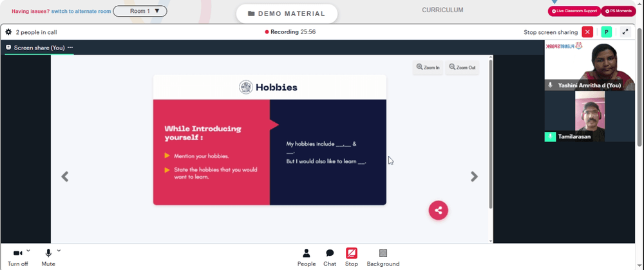Screen dimensions: 644x270
Task: Click the red share floating button
Action: (x=438, y=210)
